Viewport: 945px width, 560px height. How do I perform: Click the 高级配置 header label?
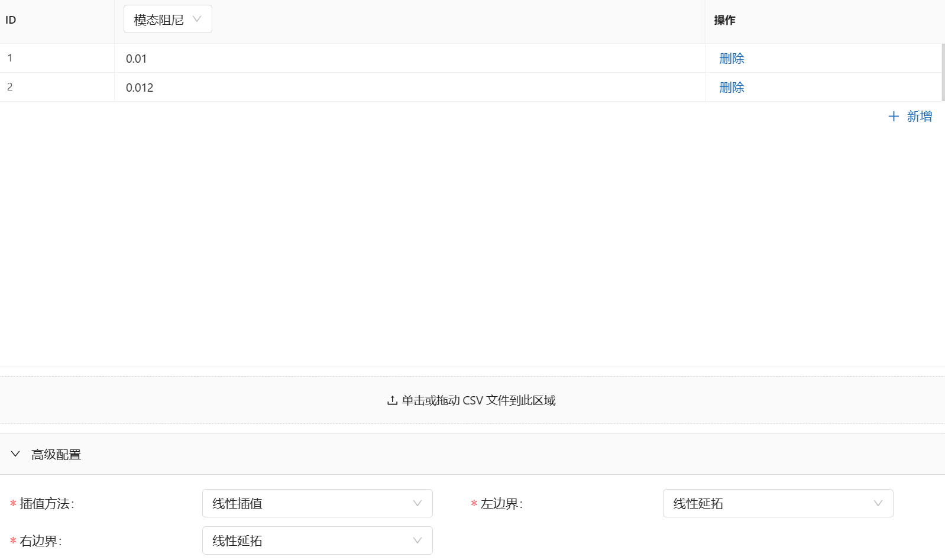tap(56, 455)
